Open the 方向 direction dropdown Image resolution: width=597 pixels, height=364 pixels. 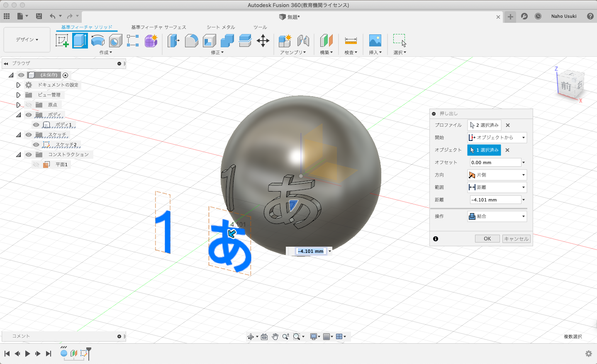(x=497, y=175)
